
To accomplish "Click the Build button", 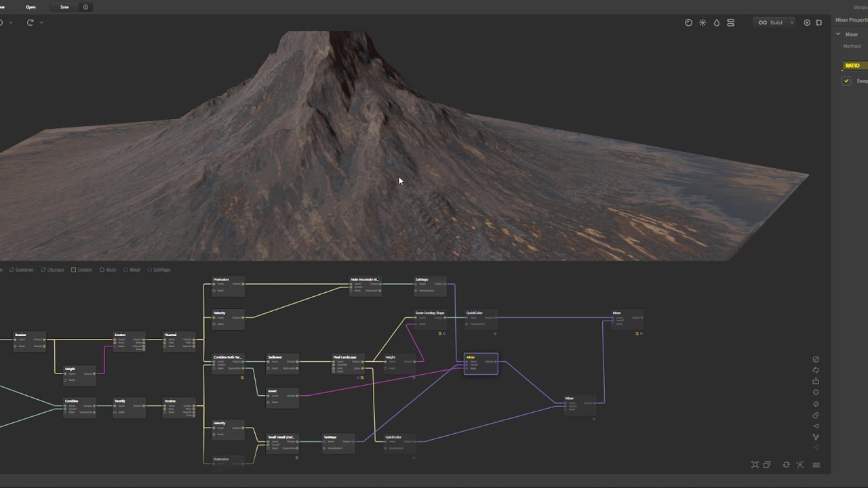I will 771,22.
